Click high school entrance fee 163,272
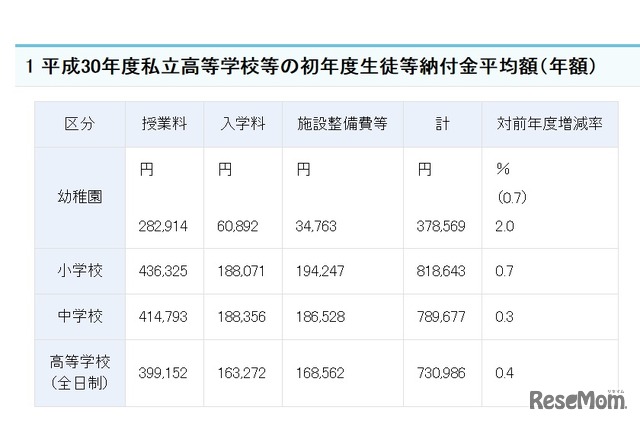Image resolution: width=640 pixels, height=423 pixels. [x=241, y=373]
